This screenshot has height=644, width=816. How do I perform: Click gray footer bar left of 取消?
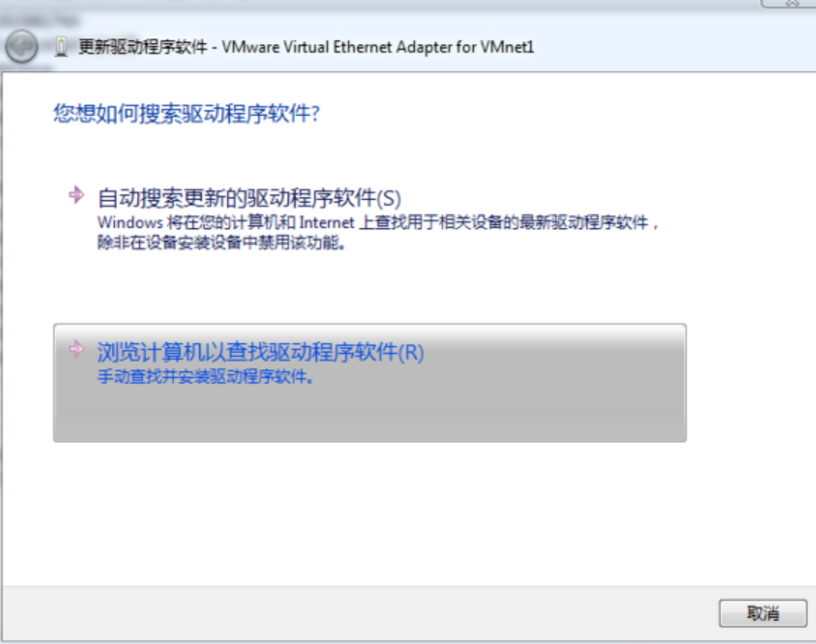click(359, 613)
